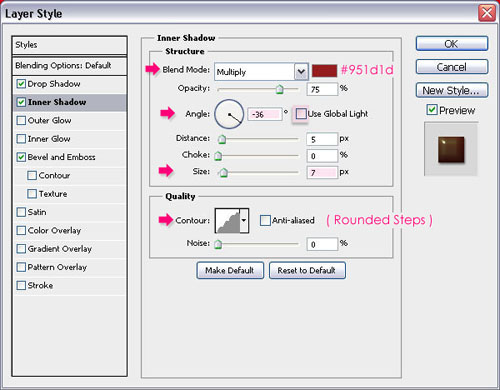Click the Noise slider handle
The height and width of the screenshot is (390, 500).
pyautogui.click(x=218, y=244)
